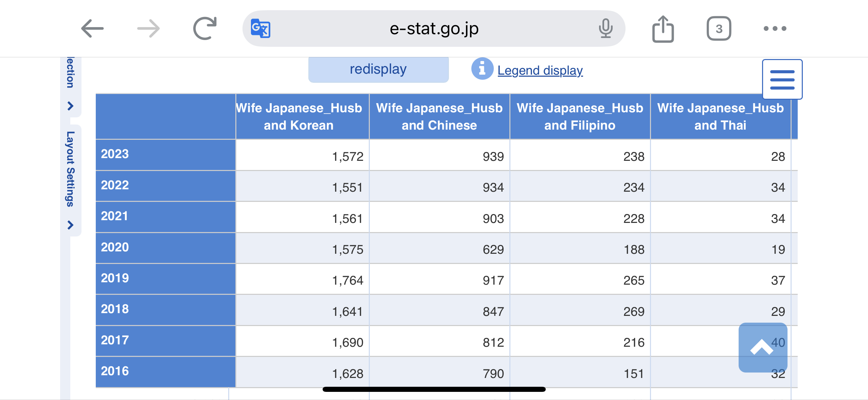Click the 1,551 cell in 2022 row
Screen dimensions: 868x400
(x=302, y=186)
